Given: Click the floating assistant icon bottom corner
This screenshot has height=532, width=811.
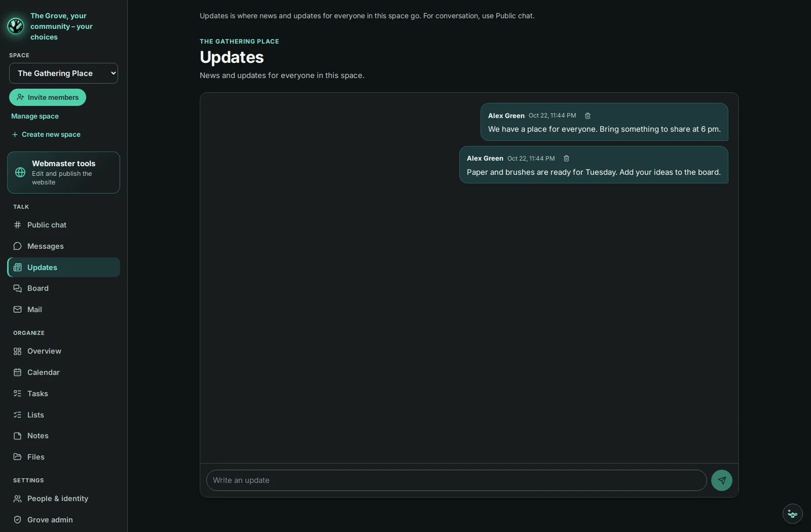Looking at the screenshot, I should click(x=793, y=514).
